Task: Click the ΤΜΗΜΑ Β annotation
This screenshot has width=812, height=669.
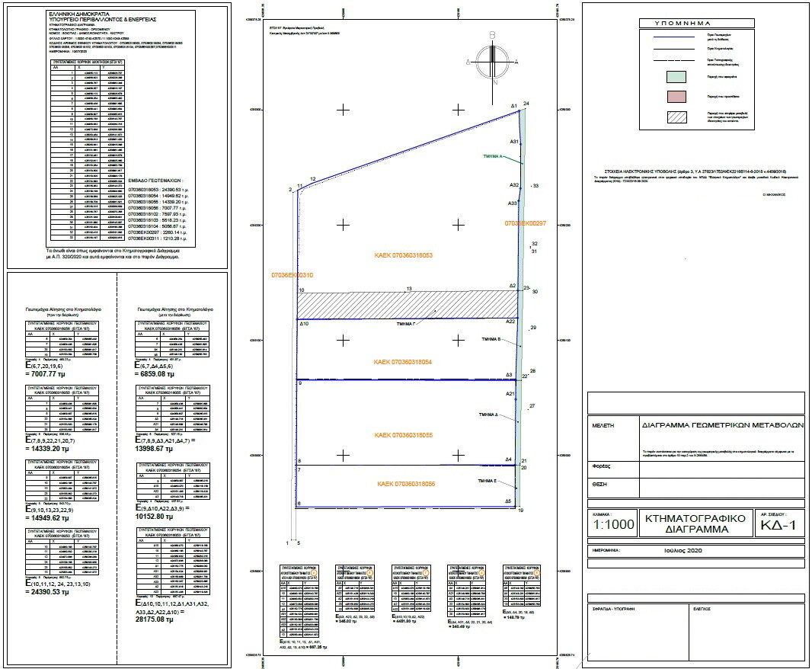Action: coord(491,339)
